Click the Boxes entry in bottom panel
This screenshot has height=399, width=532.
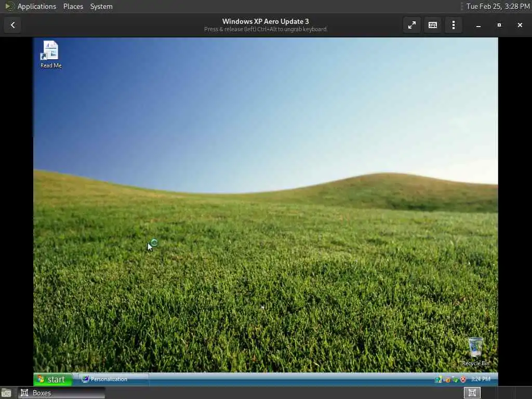pyautogui.click(x=61, y=393)
